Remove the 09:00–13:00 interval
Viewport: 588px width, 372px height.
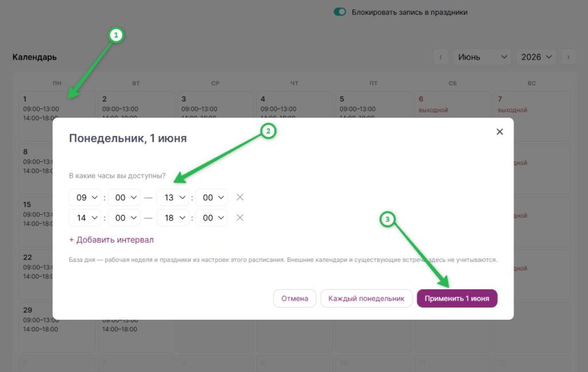pos(240,197)
